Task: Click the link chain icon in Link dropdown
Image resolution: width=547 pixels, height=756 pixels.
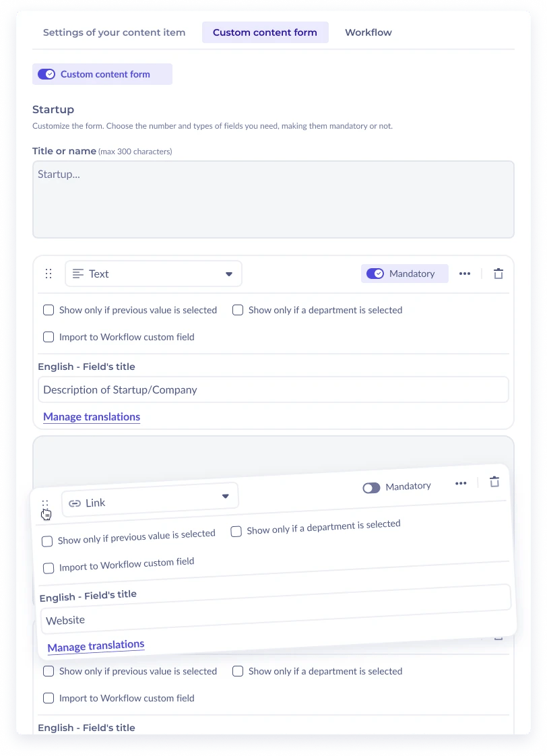Action: coord(75,503)
